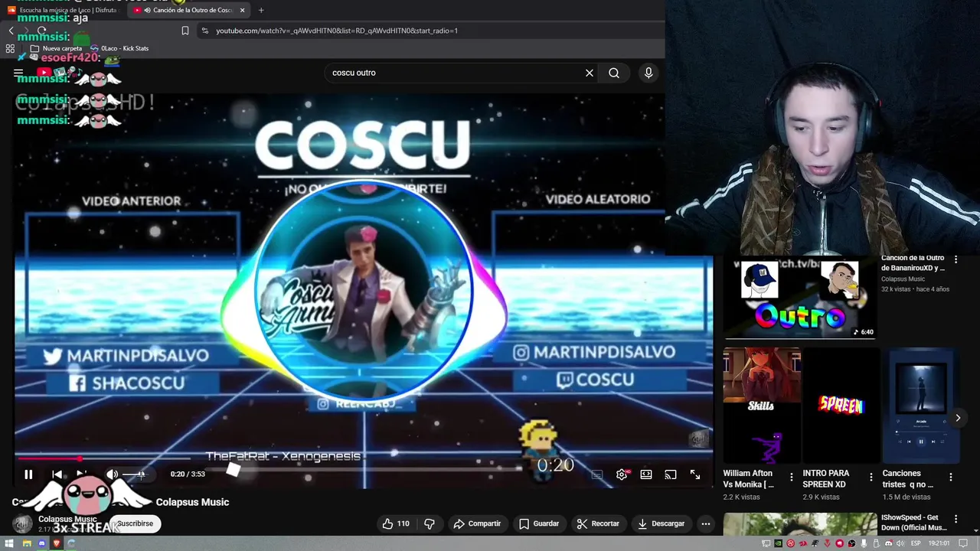Go to the previous video in the player

click(x=57, y=474)
